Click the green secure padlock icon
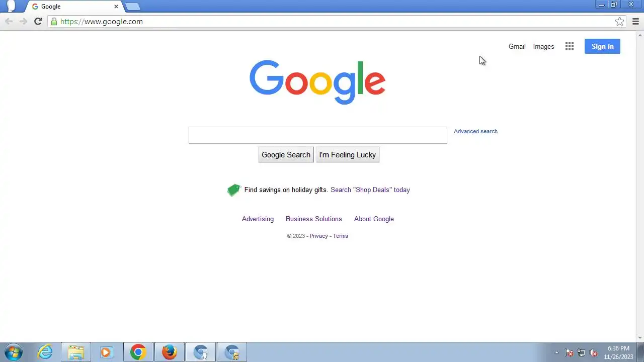 [54, 22]
